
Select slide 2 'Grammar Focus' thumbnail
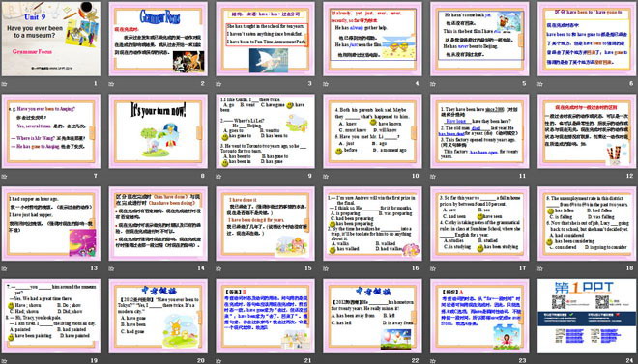(x=159, y=39)
